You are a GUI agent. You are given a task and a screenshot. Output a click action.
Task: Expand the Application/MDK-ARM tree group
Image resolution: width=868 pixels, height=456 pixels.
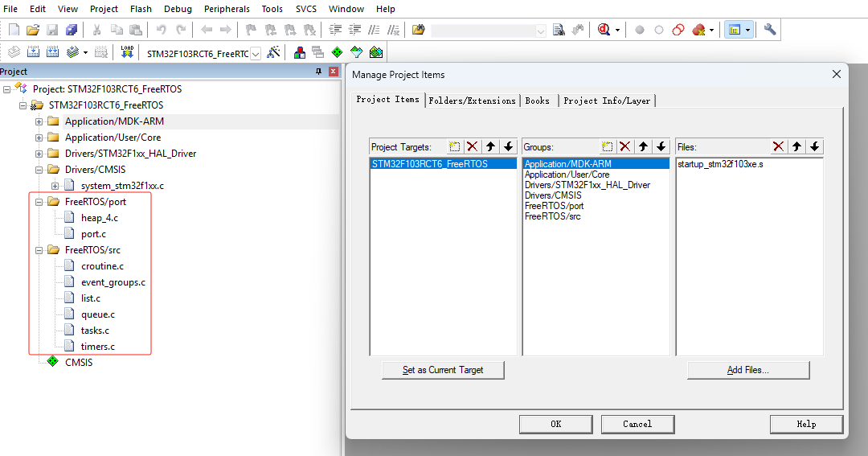coord(39,121)
